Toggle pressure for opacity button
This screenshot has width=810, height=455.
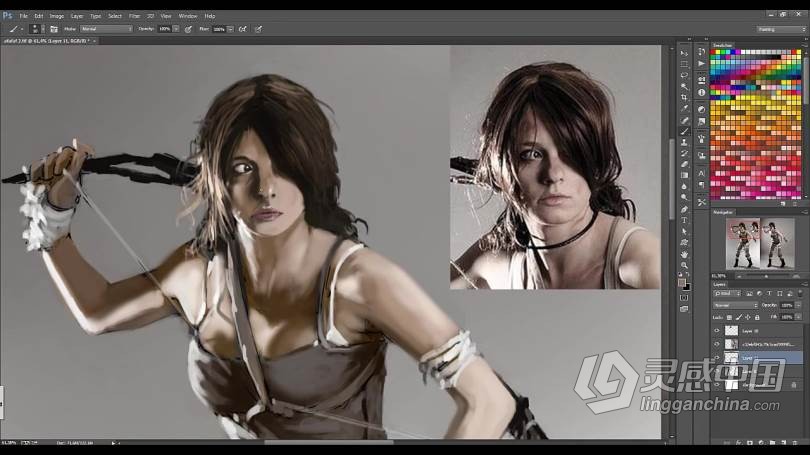pyautogui.click(x=188, y=29)
